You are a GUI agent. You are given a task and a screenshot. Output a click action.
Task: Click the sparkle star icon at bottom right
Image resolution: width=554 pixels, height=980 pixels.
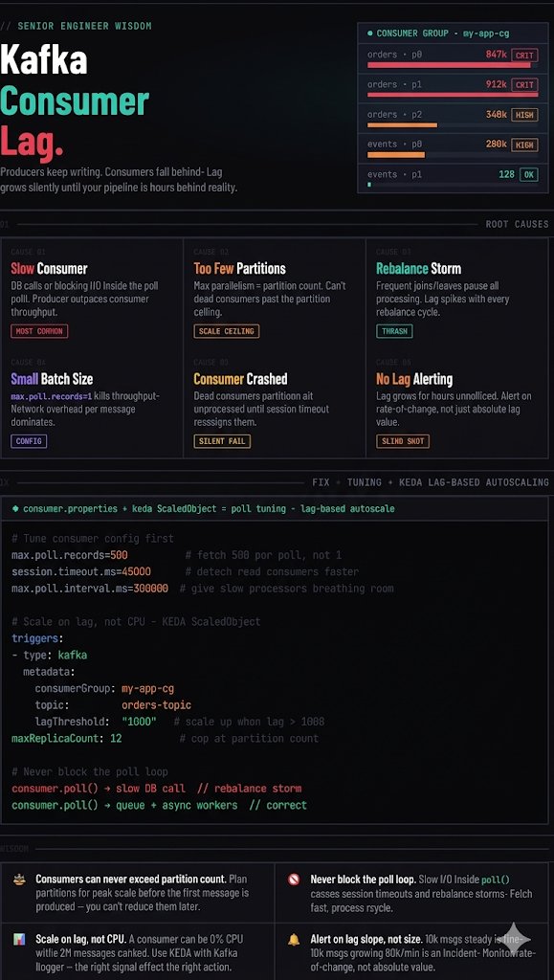point(516,939)
